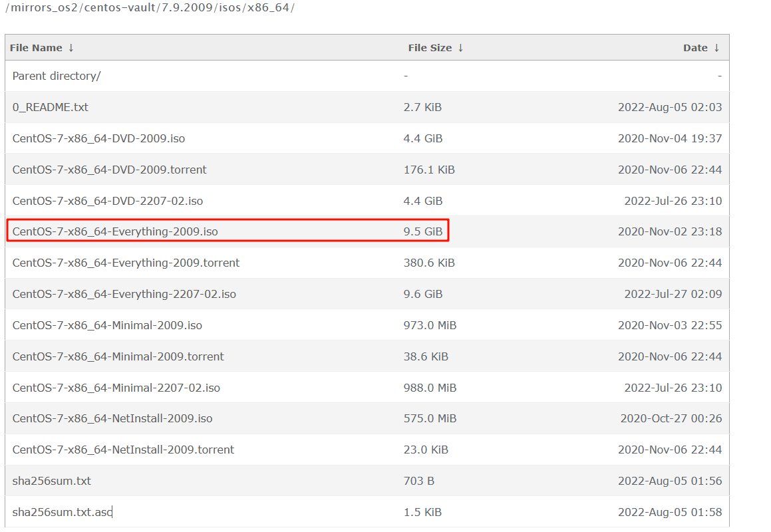The height and width of the screenshot is (532, 771).
Task: Download CentOS-7-x86_64-Minimal-2009.iso
Action: point(107,325)
